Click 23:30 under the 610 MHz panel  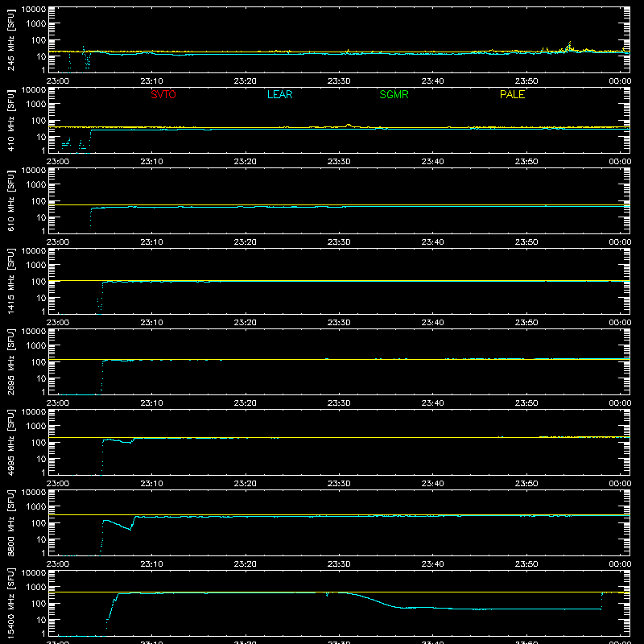point(339,242)
